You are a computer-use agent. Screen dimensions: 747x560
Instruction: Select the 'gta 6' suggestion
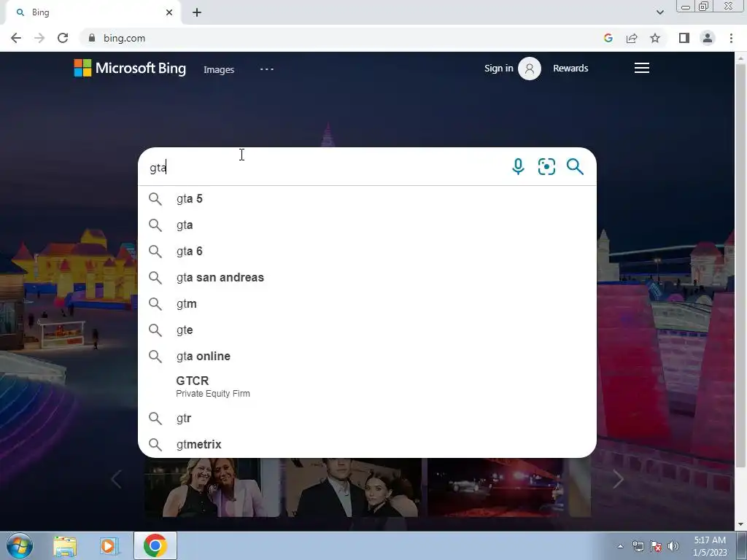coord(367,251)
